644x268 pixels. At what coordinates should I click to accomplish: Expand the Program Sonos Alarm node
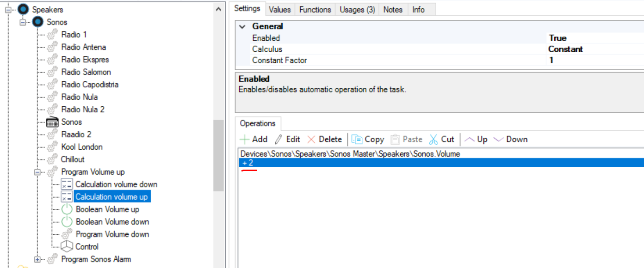coord(37,259)
